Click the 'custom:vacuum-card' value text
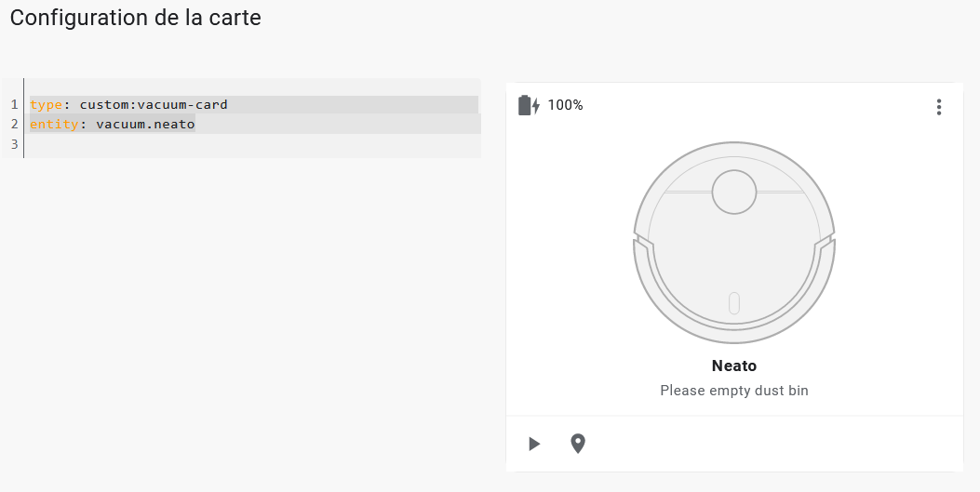Image resolution: width=980 pixels, height=492 pixels. [x=154, y=104]
